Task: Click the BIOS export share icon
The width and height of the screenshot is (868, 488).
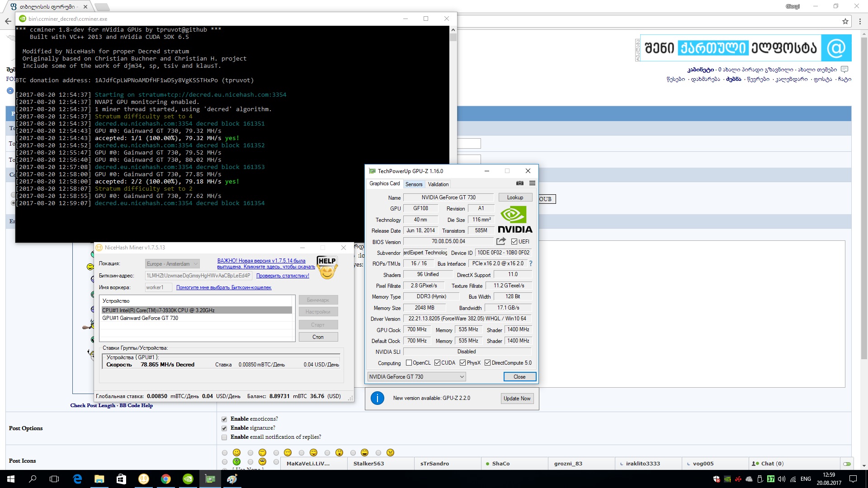Action: point(501,241)
